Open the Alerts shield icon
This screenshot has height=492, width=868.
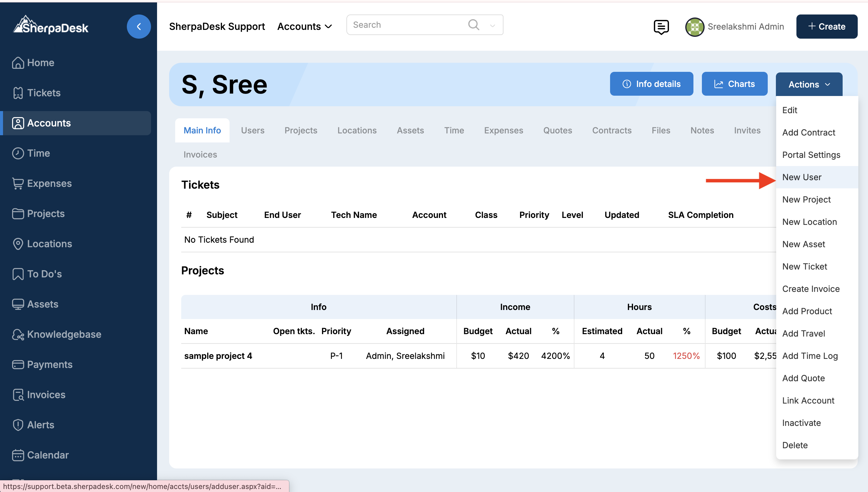click(x=18, y=425)
